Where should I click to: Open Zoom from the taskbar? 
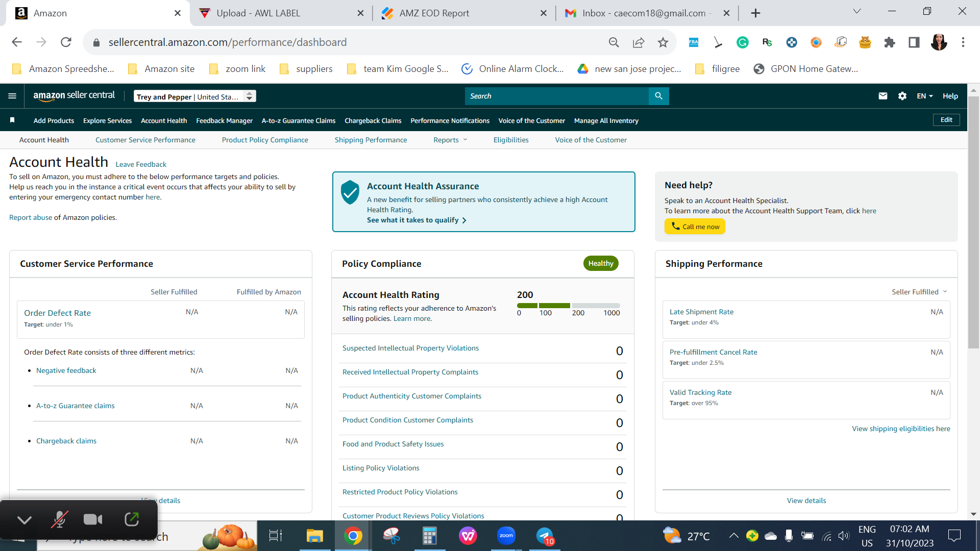[506, 536]
